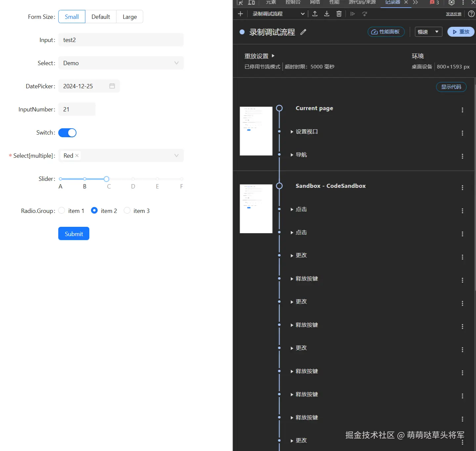
Task: Click the Input field containing test2
Action: pos(121,40)
